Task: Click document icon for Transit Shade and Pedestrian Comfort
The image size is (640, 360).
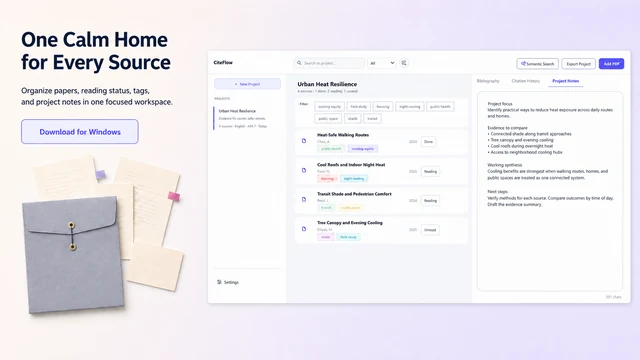Action: click(304, 200)
